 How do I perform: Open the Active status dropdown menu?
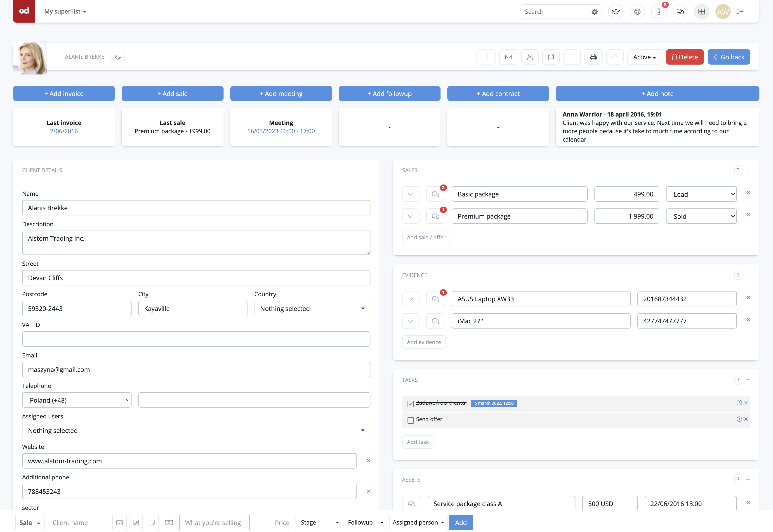pyautogui.click(x=644, y=57)
